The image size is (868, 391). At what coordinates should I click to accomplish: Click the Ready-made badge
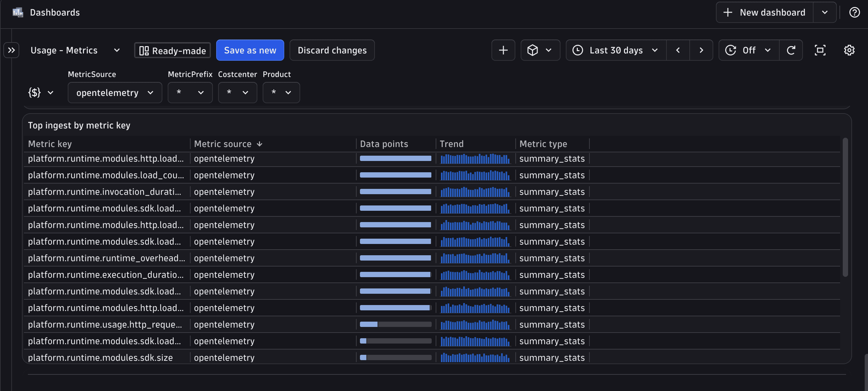pyautogui.click(x=173, y=50)
